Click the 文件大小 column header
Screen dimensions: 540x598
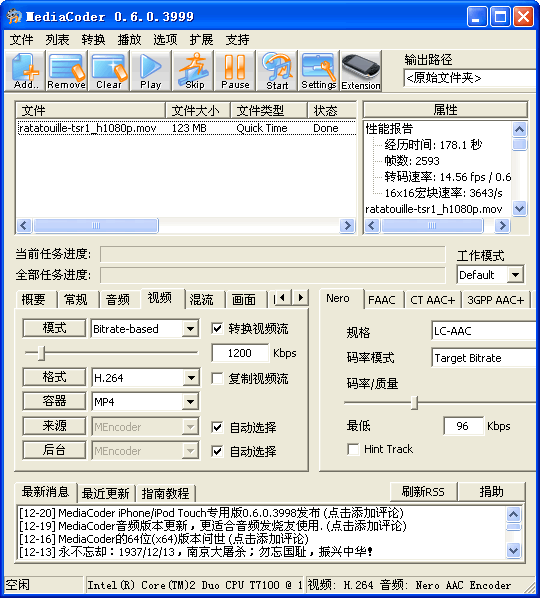tap(198, 111)
